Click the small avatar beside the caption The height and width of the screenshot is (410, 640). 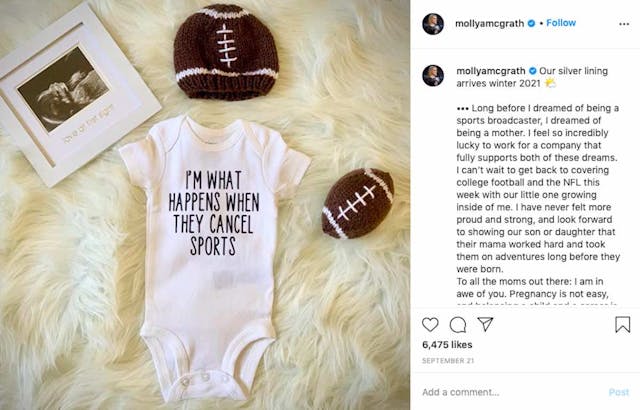[x=432, y=75]
